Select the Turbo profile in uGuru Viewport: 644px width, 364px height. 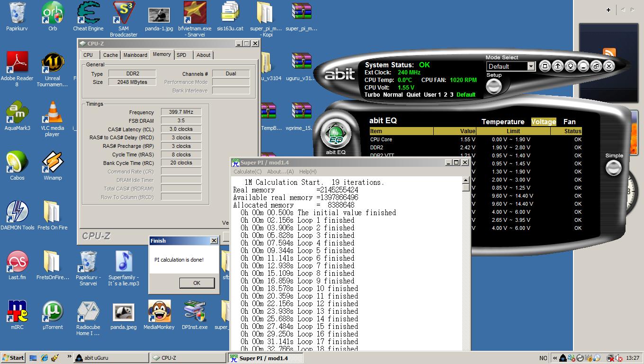[372, 94]
